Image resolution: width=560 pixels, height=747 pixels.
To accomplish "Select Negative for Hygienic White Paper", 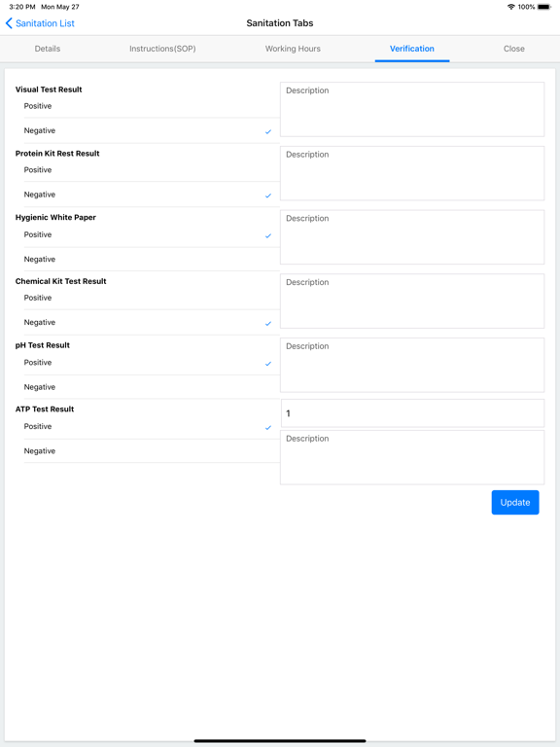I will (x=152, y=259).
